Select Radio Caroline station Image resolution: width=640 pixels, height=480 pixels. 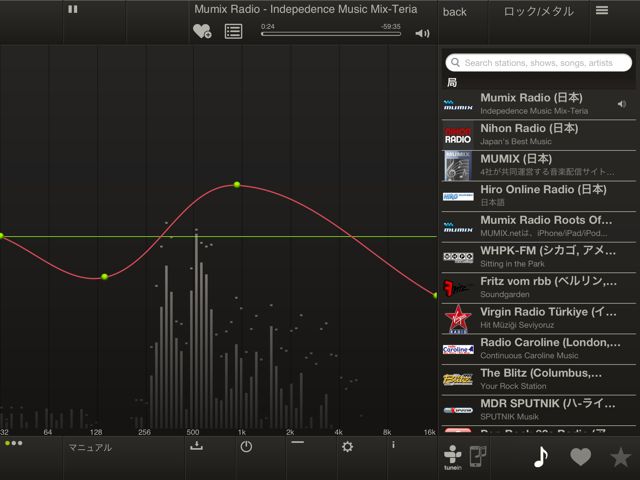click(539, 349)
